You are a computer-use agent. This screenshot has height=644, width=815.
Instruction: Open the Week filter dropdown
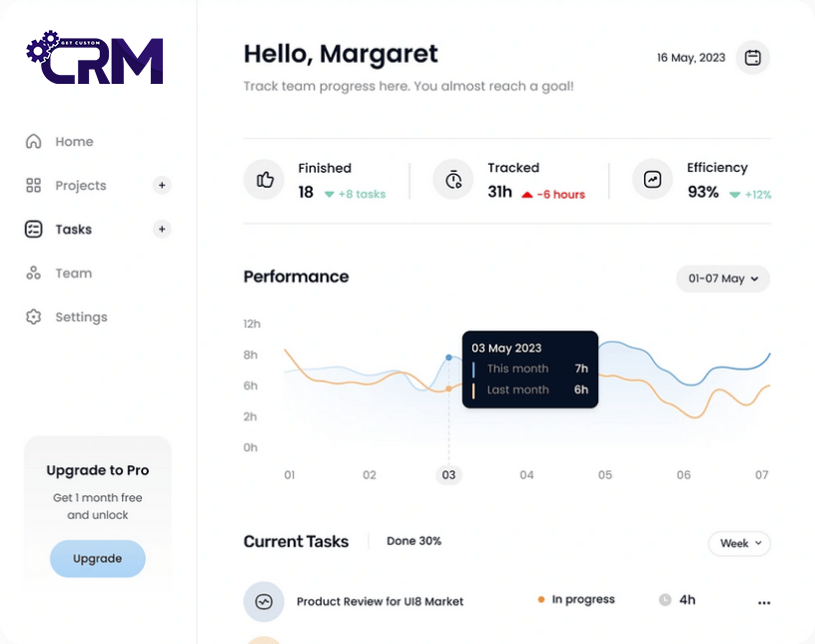tap(739, 543)
